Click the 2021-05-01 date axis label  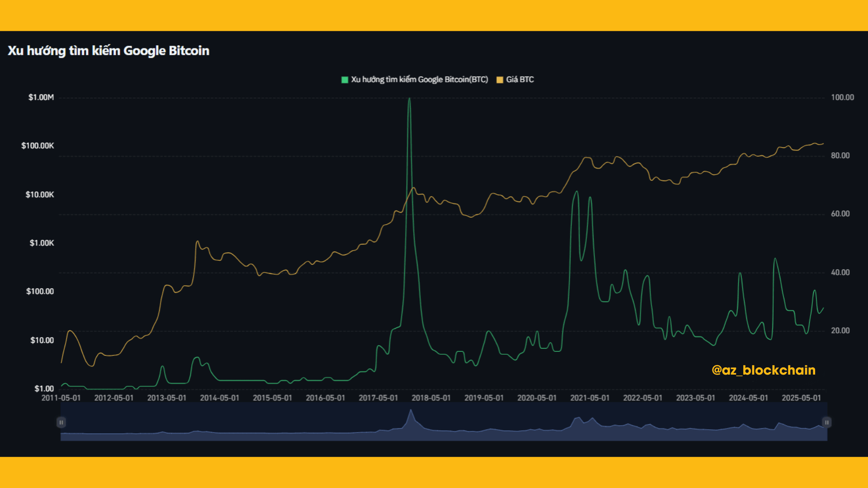[590, 398]
